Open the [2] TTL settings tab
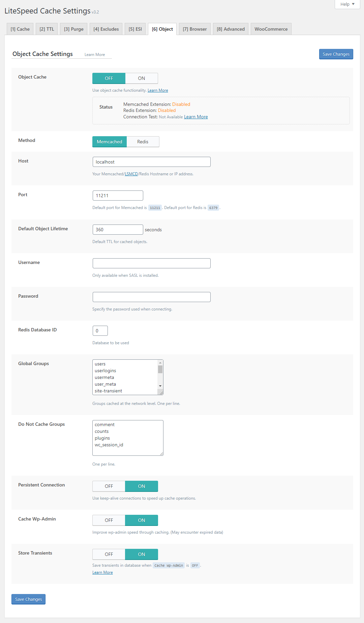Screen dimensions: 364x623 47,29
